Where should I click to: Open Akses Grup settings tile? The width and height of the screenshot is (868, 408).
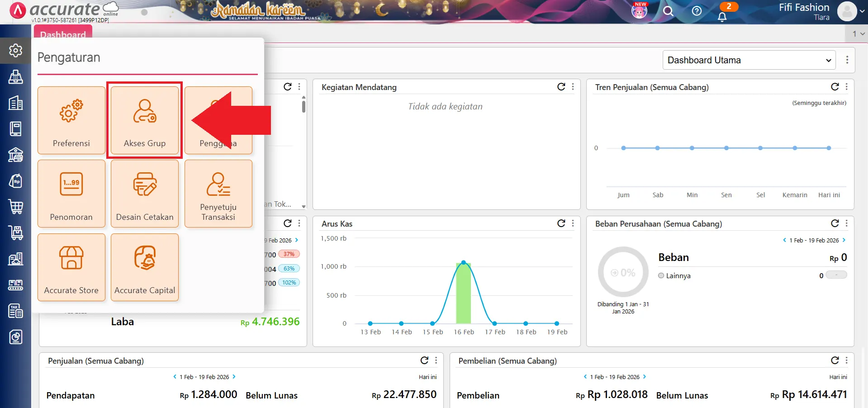click(x=144, y=120)
